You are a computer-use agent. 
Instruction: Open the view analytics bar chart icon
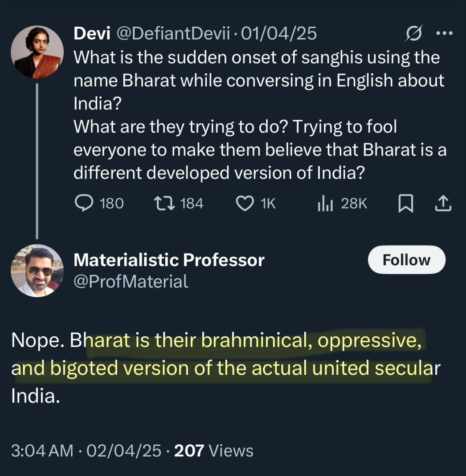(x=325, y=204)
